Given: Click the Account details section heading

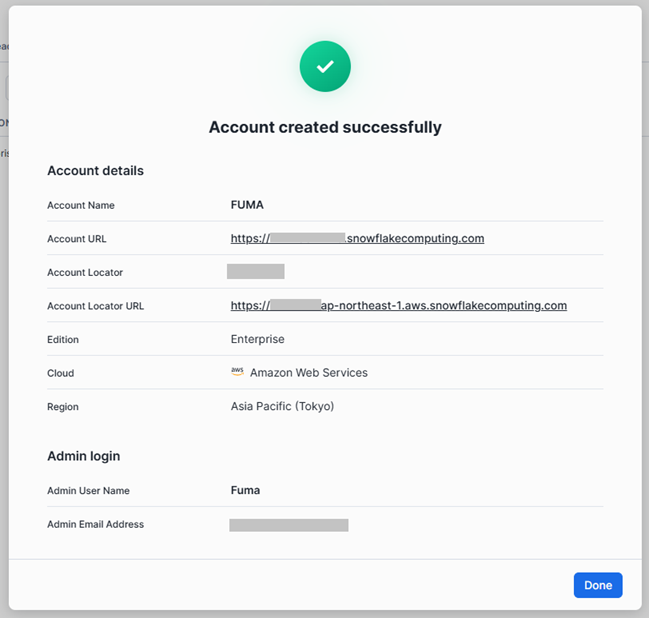Looking at the screenshot, I should click(x=95, y=171).
